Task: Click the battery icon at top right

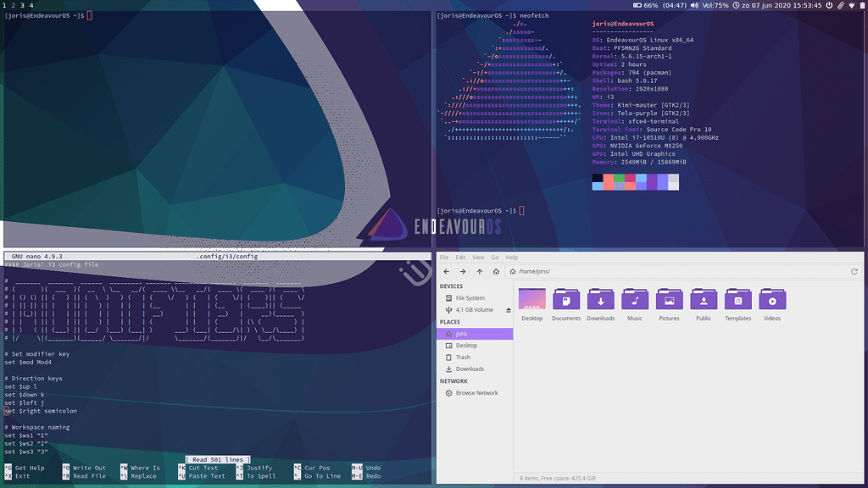Action: [x=863, y=5]
